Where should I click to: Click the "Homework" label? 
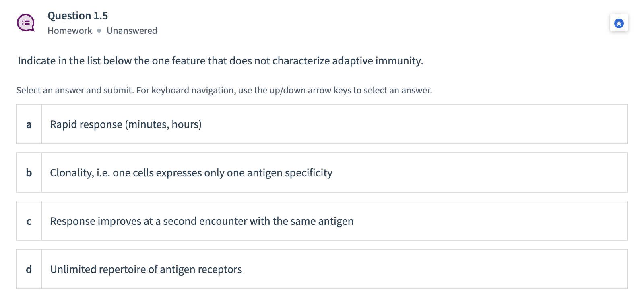pyautogui.click(x=70, y=31)
